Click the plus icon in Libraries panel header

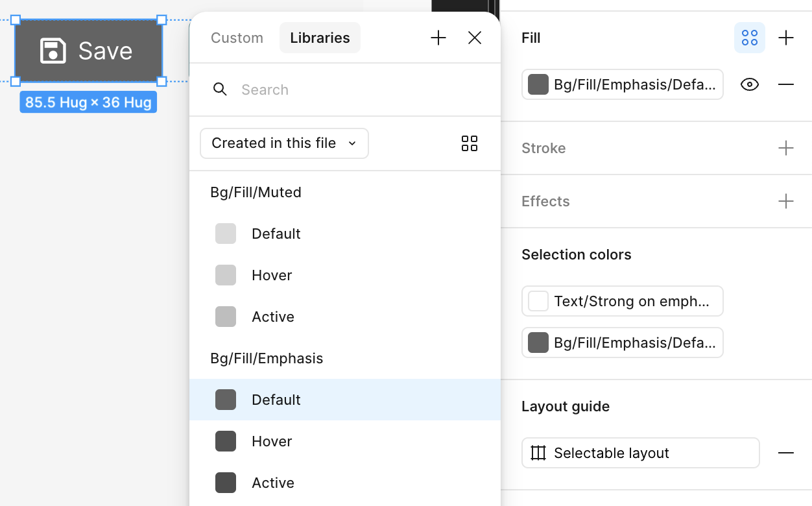click(438, 38)
